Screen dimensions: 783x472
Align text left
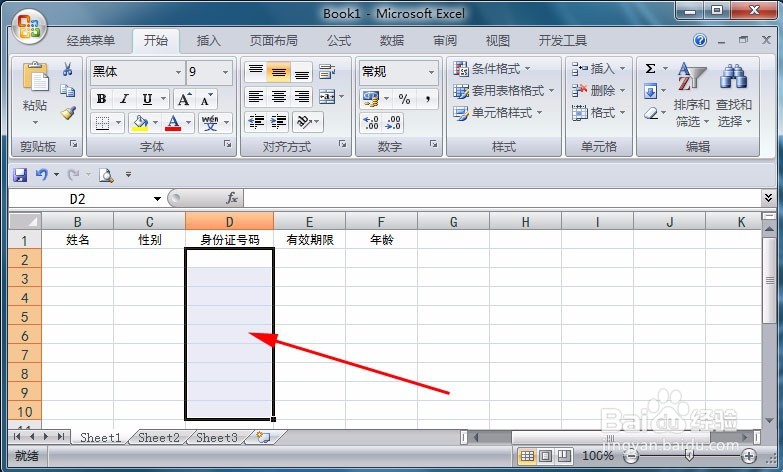tap(256, 96)
